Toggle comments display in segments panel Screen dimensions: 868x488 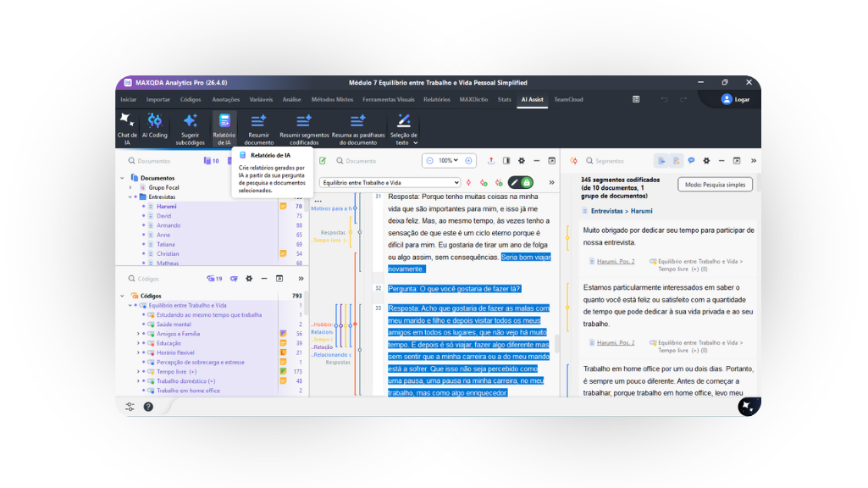click(x=691, y=161)
